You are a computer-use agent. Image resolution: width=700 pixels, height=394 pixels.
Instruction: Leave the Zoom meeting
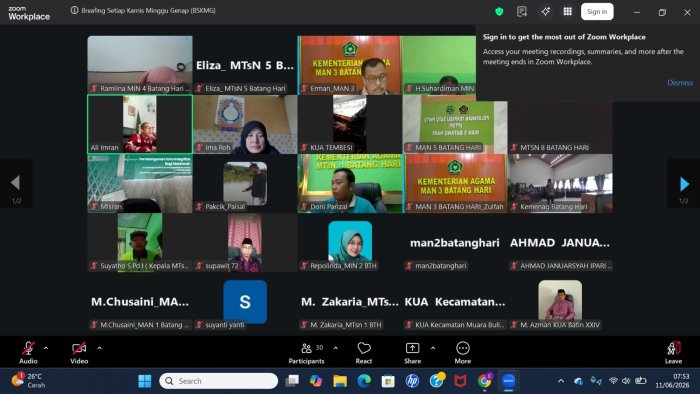pyautogui.click(x=673, y=353)
